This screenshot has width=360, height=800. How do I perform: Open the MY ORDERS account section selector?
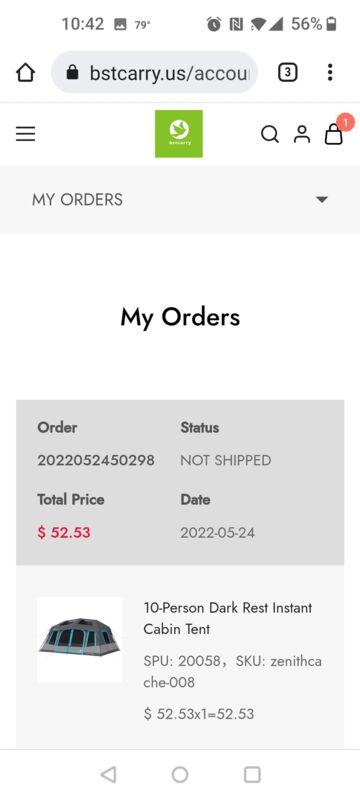pos(180,199)
